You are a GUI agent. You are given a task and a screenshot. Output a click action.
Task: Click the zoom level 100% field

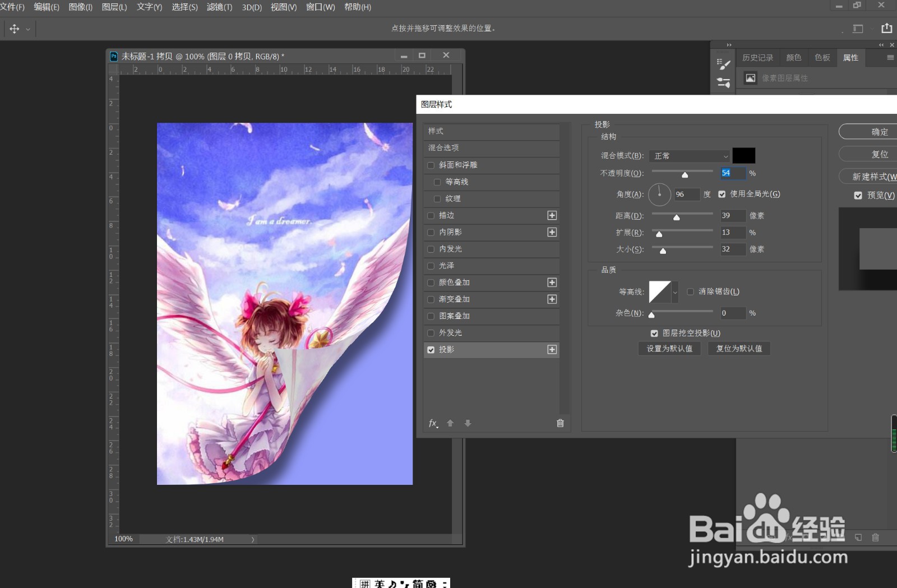click(x=124, y=539)
